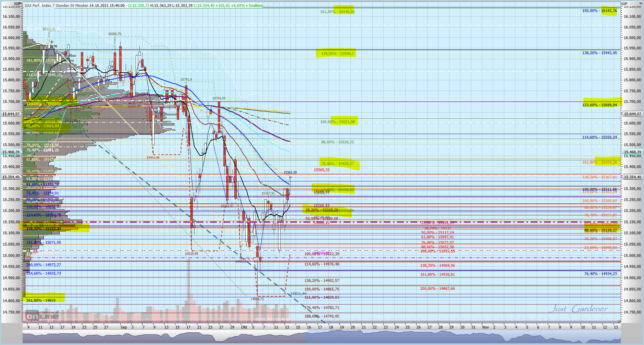Select the 138,20% - 15367,81 orange label
The height and width of the screenshot is (345, 644).
point(599,177)
